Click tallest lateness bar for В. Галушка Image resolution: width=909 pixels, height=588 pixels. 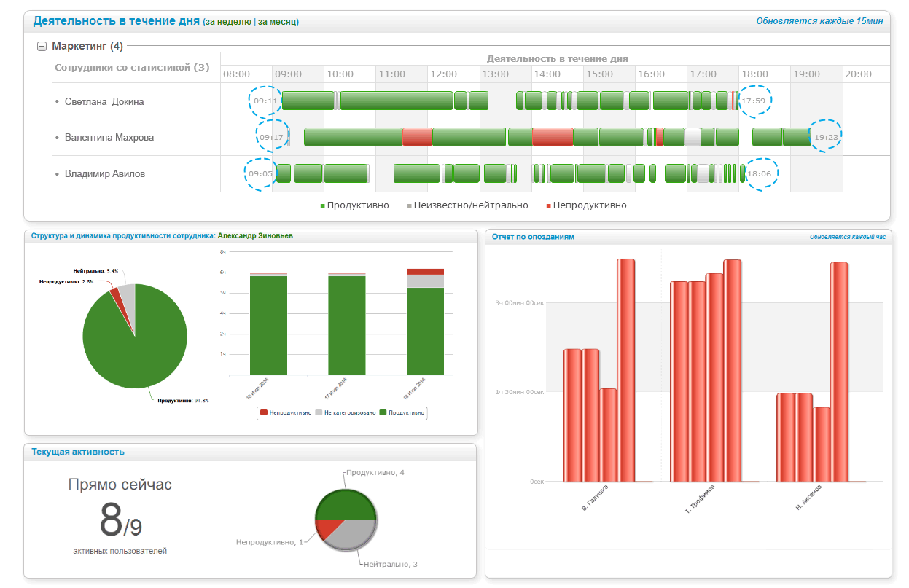click(626, 370)
